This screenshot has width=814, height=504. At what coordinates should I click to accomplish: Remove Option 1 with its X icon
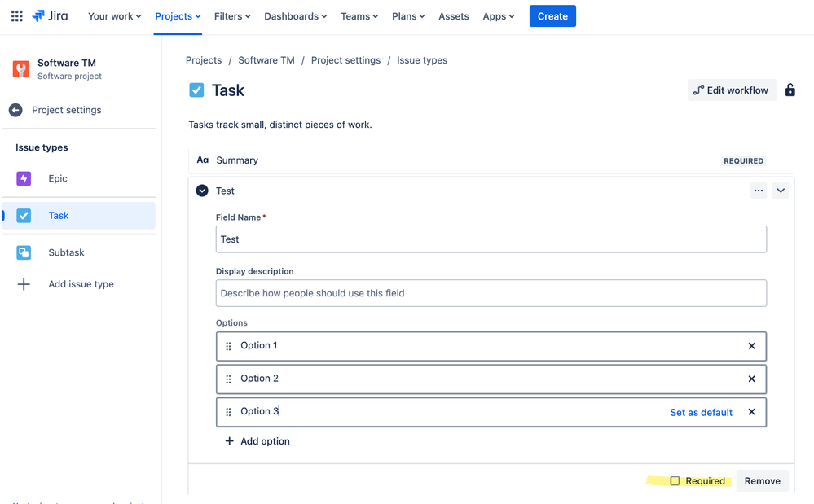(752, 346)
